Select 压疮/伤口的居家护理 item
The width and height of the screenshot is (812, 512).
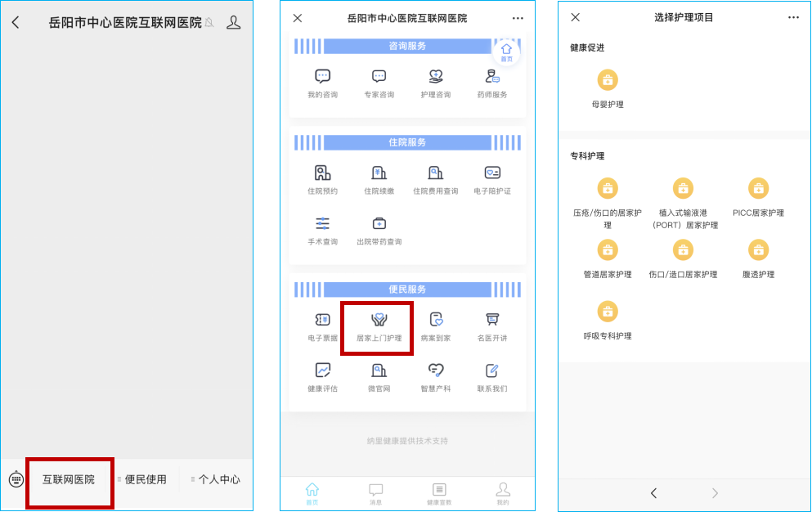[608, 204]
